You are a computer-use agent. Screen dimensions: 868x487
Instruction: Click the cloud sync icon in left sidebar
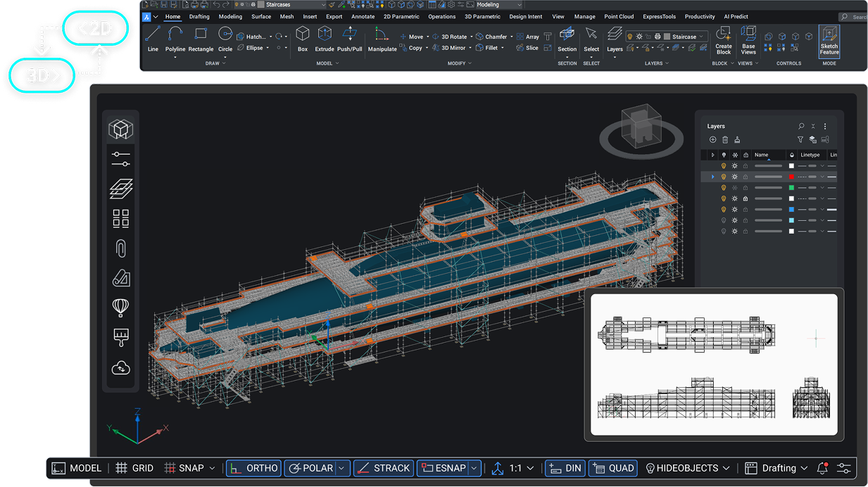coord(120,367)
